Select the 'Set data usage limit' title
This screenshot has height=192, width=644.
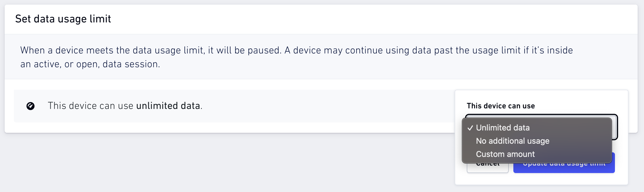(63, 18)
